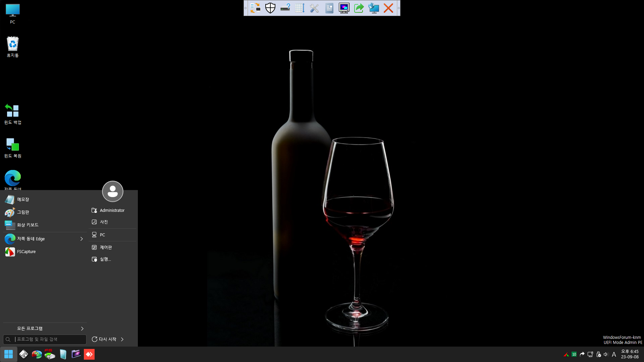Expand power options arrow beside 다시 시작
Screen dimensions: 644x362
tap(122, 339)
